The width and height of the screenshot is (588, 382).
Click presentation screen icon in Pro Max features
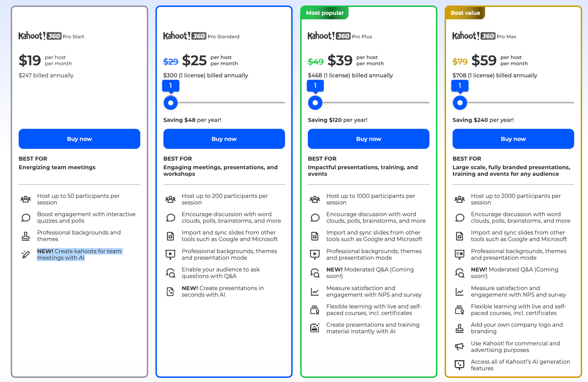coord(459,255)
